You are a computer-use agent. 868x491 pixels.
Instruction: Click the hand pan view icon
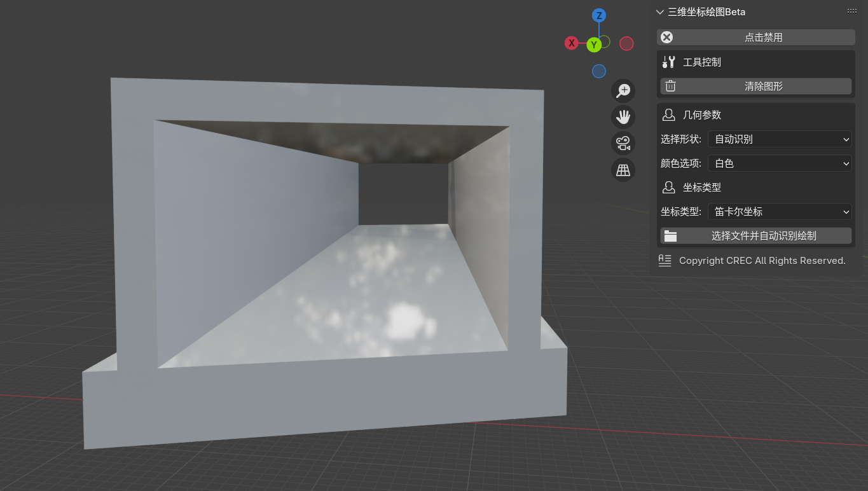coord(623,117)
